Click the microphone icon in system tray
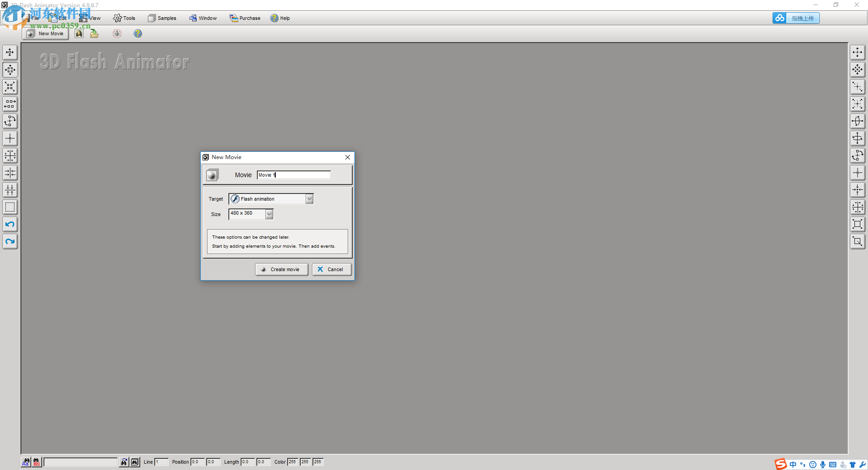This screenshot has width=868, height=470. 823,465
